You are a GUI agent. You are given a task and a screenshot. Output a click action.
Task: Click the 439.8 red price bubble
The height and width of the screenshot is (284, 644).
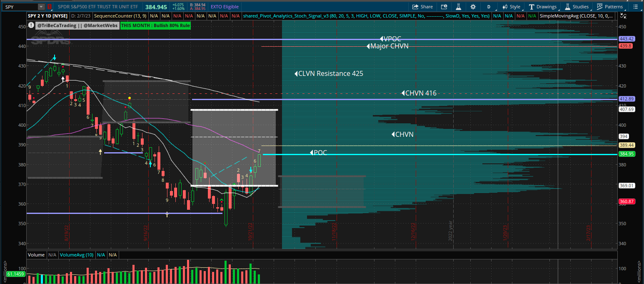[625, 46]
